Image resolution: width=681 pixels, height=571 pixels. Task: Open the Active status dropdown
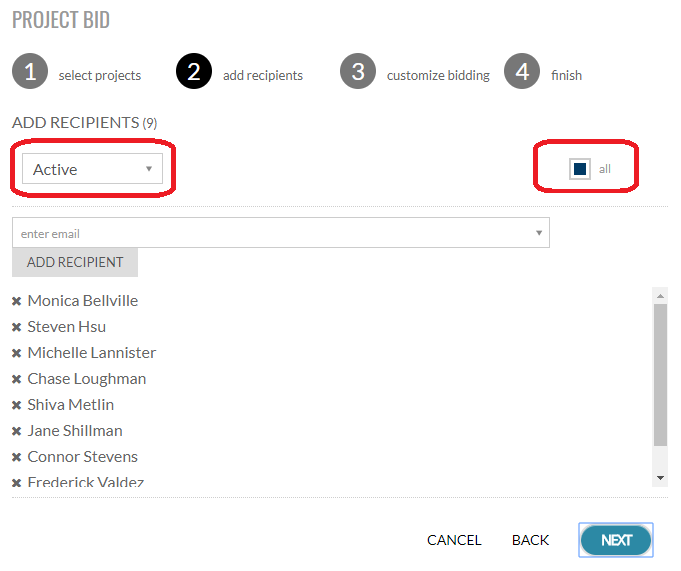coord(93,169)
